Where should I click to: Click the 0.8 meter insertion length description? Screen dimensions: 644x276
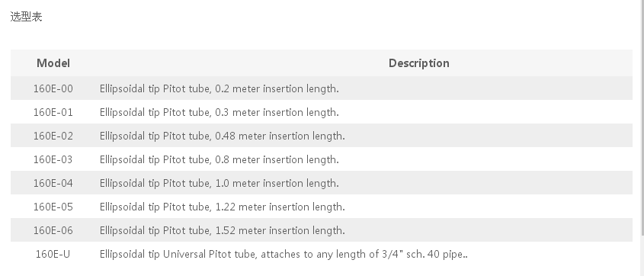pos(219,160)
